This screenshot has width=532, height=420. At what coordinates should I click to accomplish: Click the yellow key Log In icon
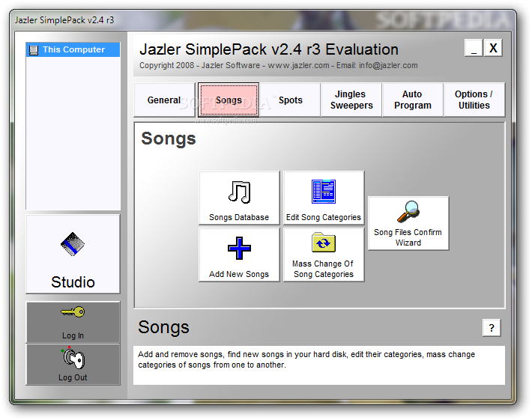73,312
